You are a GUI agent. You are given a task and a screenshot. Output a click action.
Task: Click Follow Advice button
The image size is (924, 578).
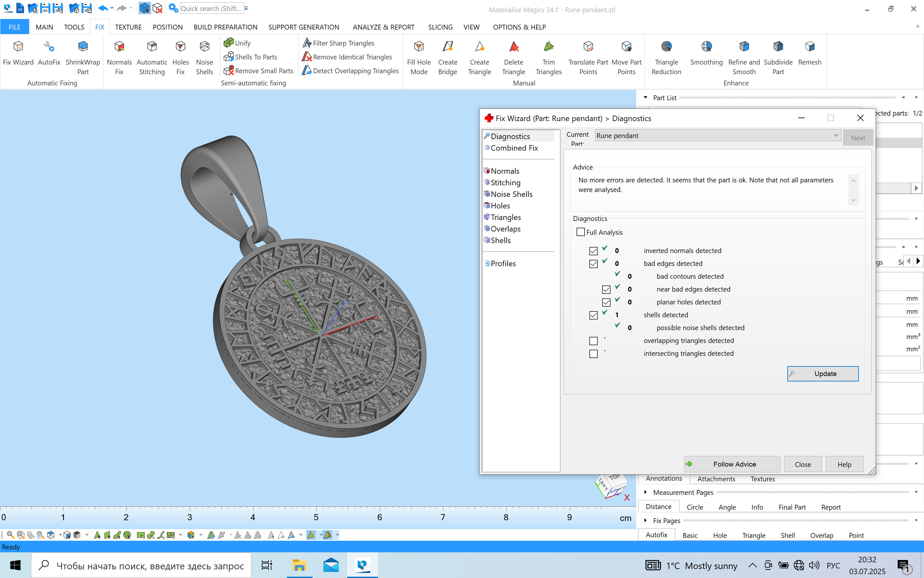point(732,464)
